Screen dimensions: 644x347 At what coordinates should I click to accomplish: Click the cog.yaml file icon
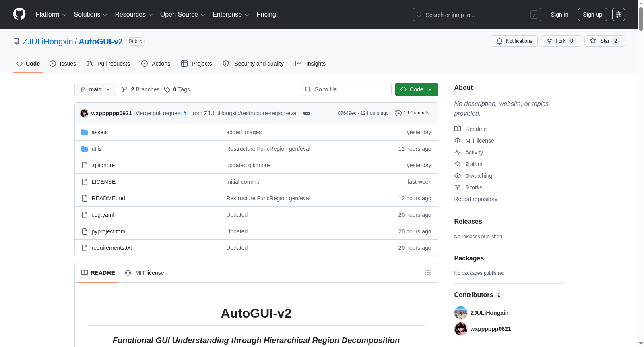click(85, 215)
